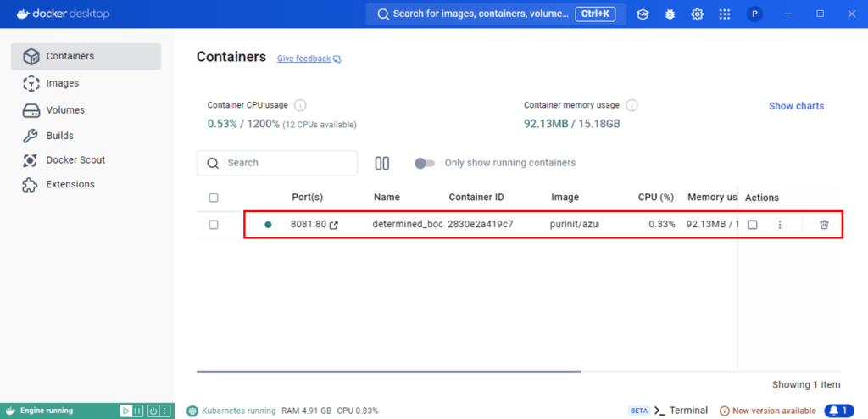Expand the engine options three-dot menu

(x=165, y=411)
